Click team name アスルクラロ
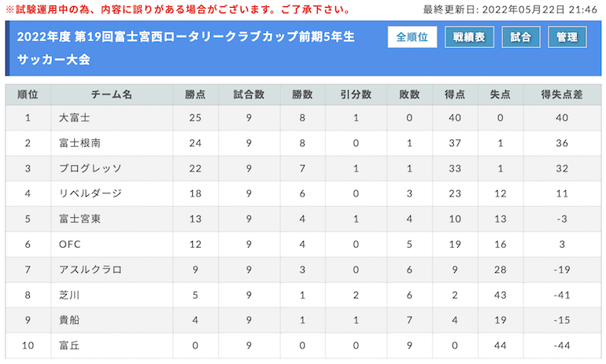 91,270
